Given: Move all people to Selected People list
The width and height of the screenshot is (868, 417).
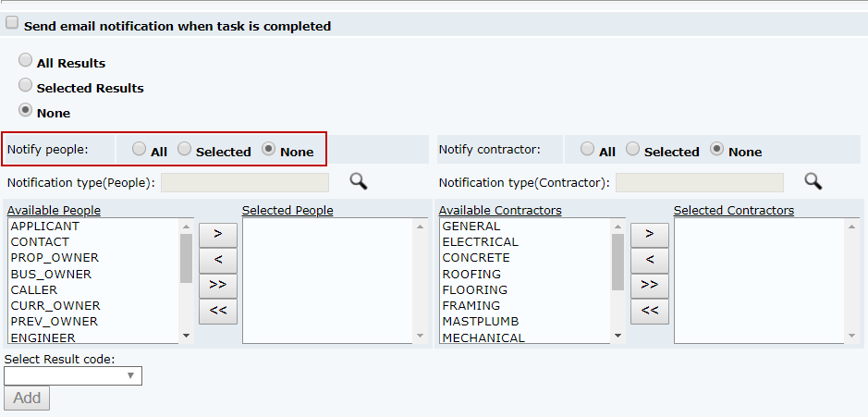Looking at the screenshot, I should click(x=217, y=285).
